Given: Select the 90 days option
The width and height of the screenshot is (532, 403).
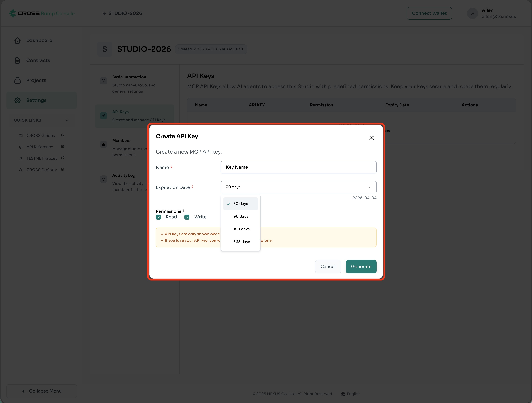Looking at the screenshot, I should pyautogui.click(x=240, y=216).
